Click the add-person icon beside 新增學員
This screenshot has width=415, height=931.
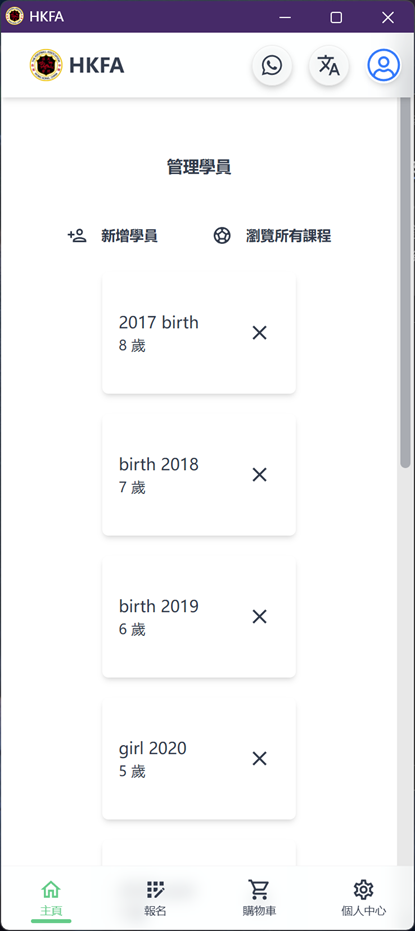pyautogui.click(x=77, y=236)
